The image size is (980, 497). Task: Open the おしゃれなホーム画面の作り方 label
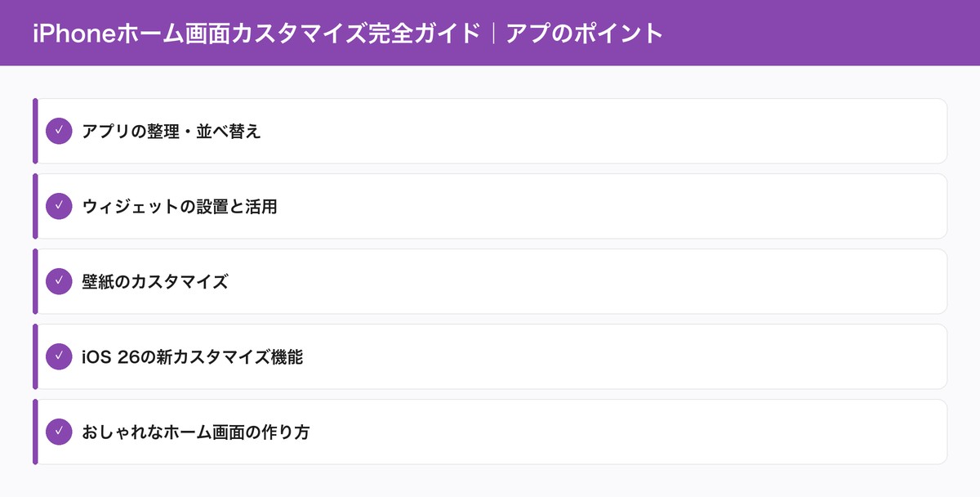[x=196, y=432]
